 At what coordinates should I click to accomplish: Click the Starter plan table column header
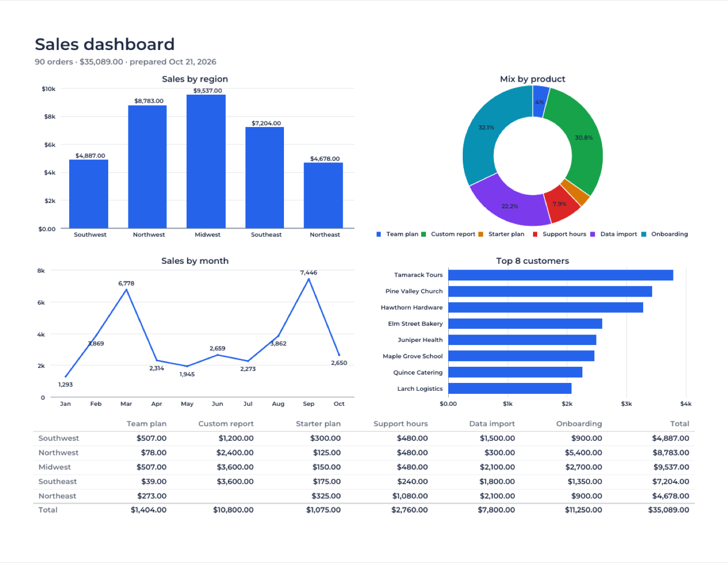[x=318, y=424]
